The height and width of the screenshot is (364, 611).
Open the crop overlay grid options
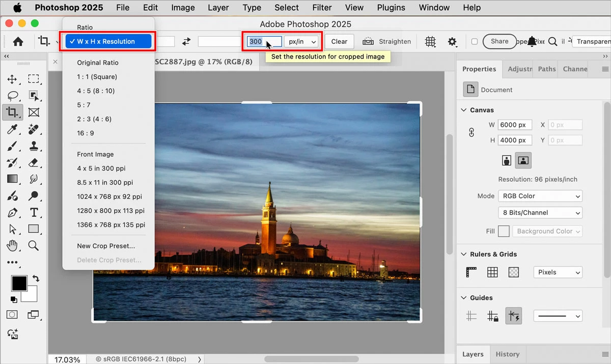[x=431, y=42]
